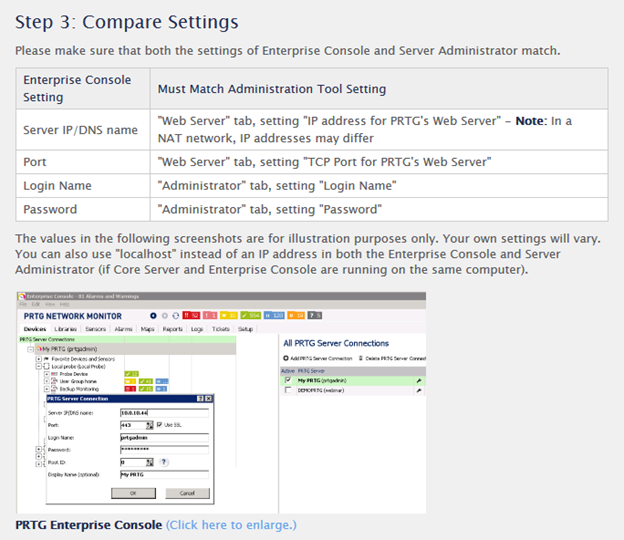The image size is (624, 540).
Task: Collapse the Local probe tree node
Action: tap(38, 365)
